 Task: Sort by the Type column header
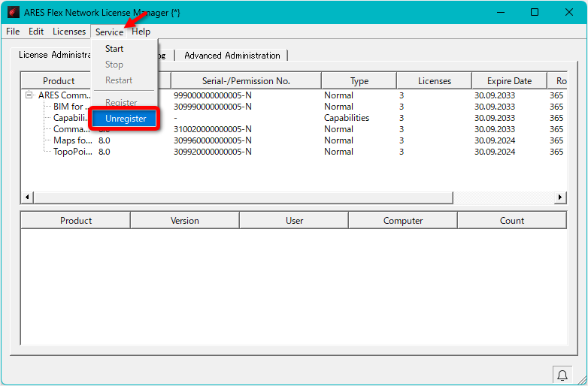pyautogui.click(x=359, y=81)
